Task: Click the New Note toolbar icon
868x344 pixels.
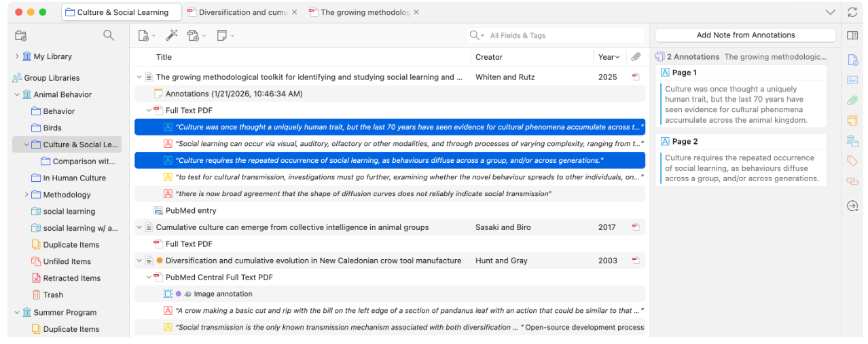Action: point(221,35)
